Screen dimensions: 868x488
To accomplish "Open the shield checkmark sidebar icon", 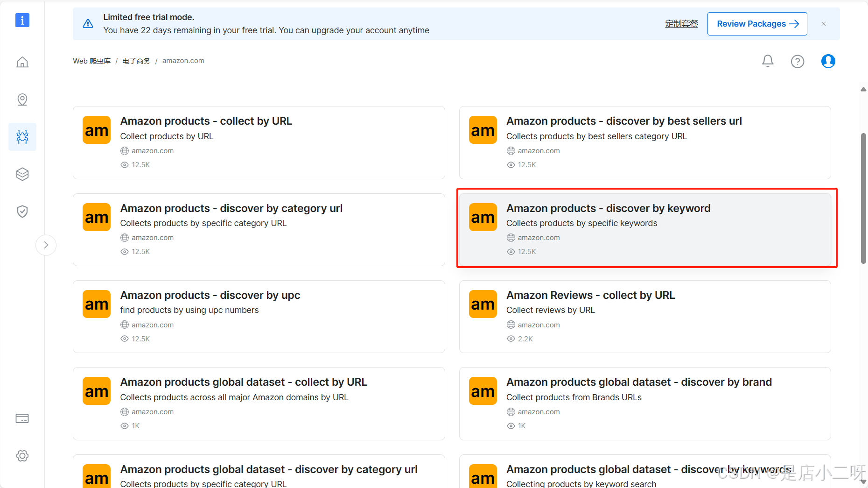I will (x=22, y=212).
